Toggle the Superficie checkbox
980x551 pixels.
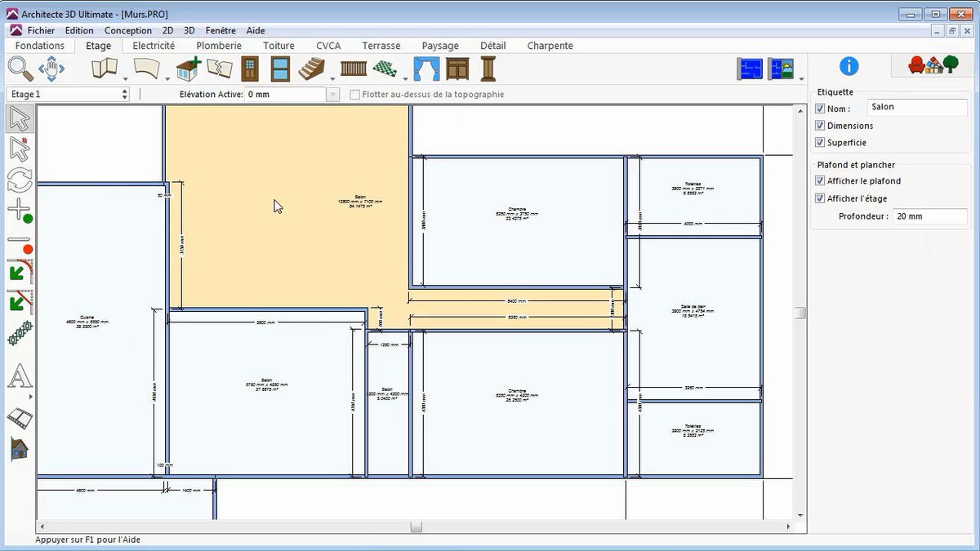821,143
